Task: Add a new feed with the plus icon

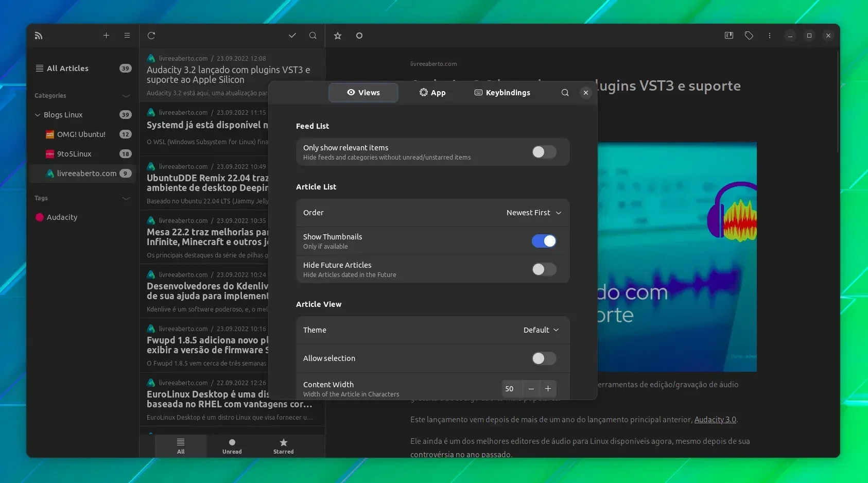Action: pos(106,36)
